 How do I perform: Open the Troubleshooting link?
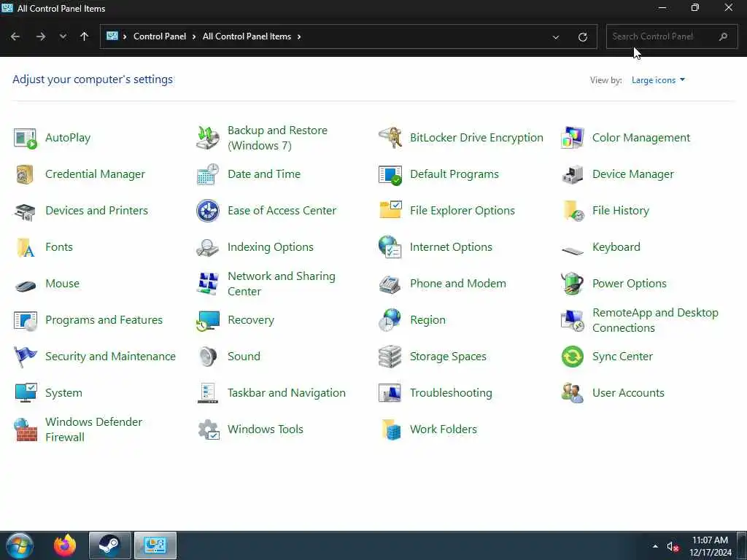[x=451, y=393]
